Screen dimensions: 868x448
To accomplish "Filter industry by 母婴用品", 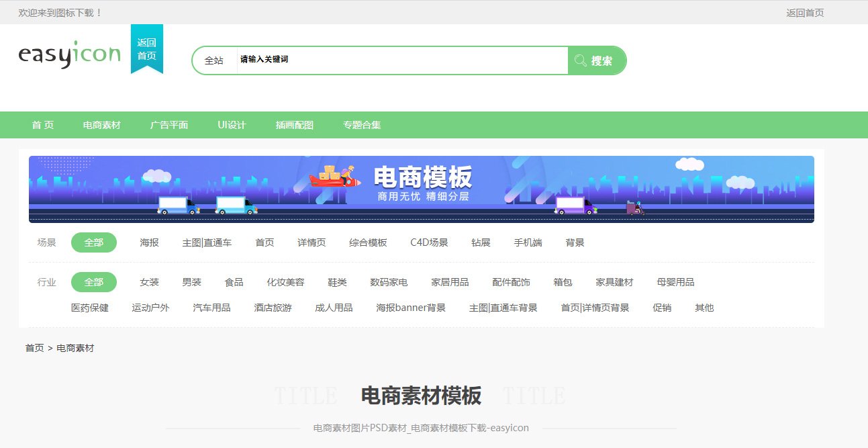I will point(675,282).
